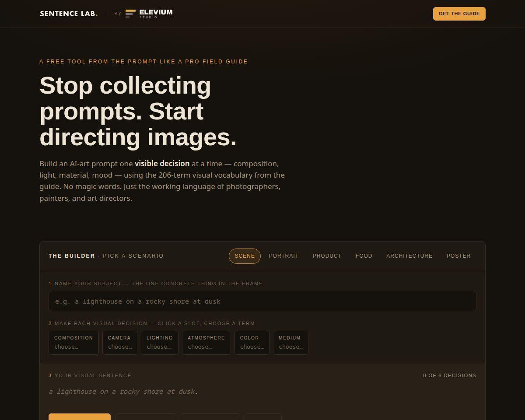Click the generated sentence preview text
This screenshot has width=525, height=420.
[123, 392]
